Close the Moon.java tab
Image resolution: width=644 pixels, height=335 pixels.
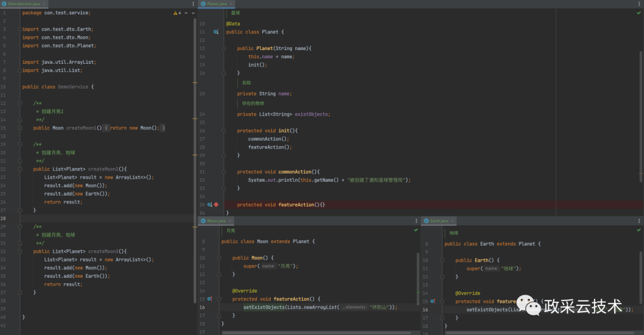[229, 221]
